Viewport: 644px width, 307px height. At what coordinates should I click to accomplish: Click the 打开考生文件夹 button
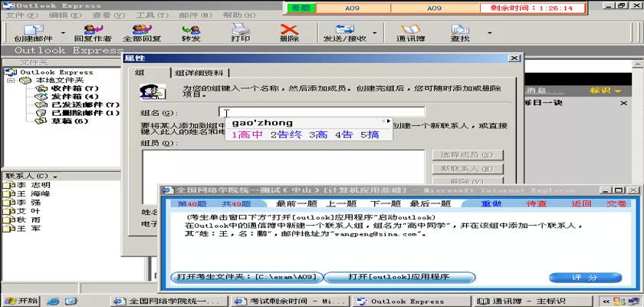point(247,277)
